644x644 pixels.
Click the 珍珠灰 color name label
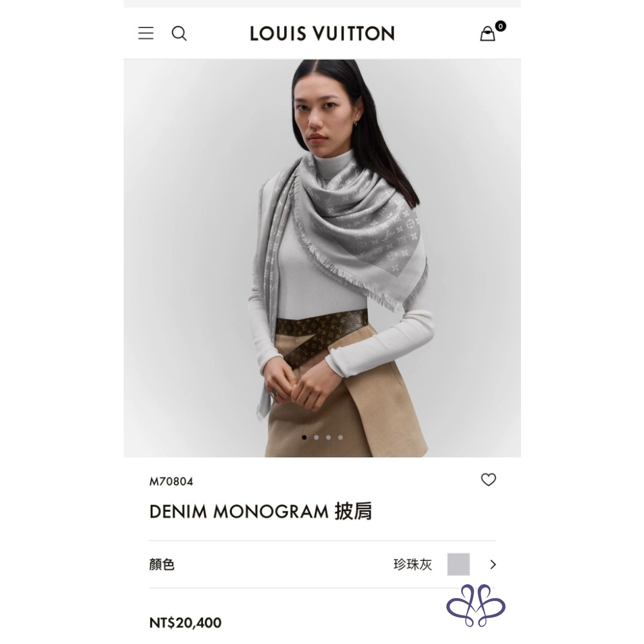coord(412,564)
